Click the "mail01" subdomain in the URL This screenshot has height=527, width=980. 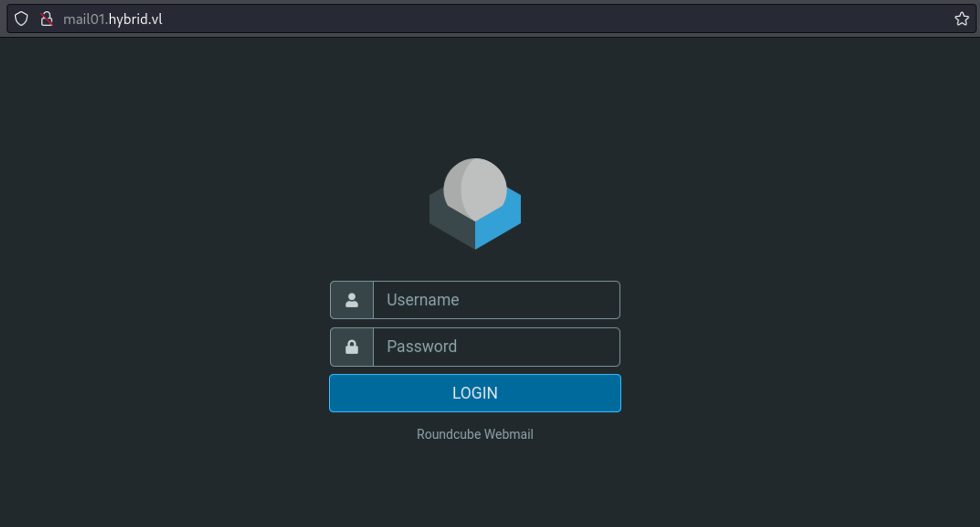pos(84,19)
